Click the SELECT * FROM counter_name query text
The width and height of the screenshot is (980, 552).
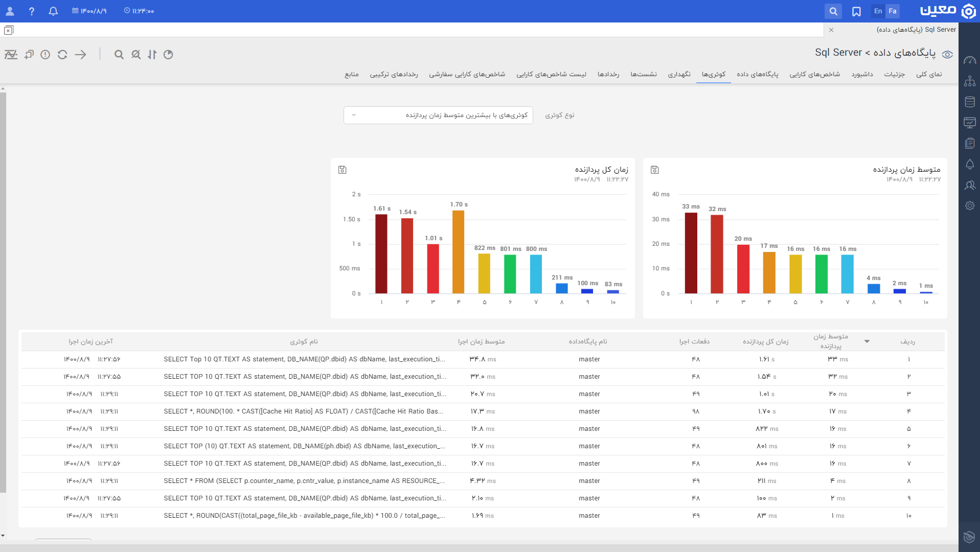click(x=305, y=481)
